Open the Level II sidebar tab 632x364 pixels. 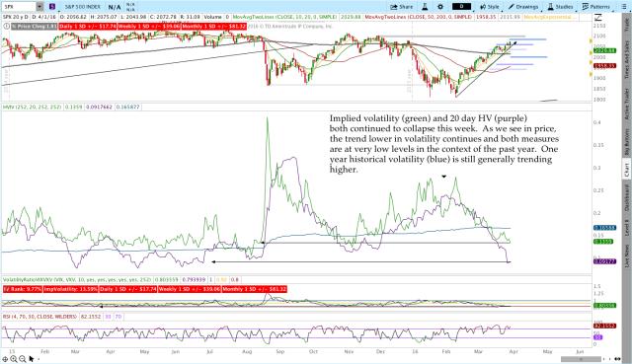click(x=627, y=228)
